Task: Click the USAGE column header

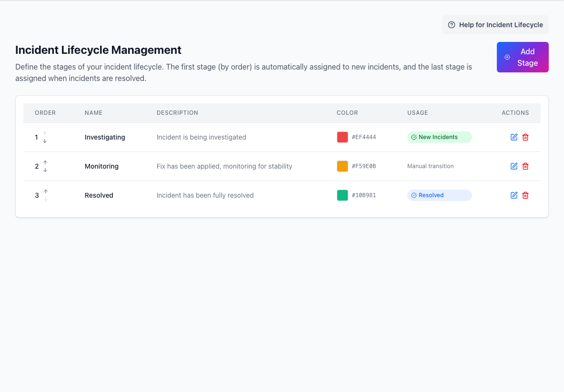Action: click(418, 112)
